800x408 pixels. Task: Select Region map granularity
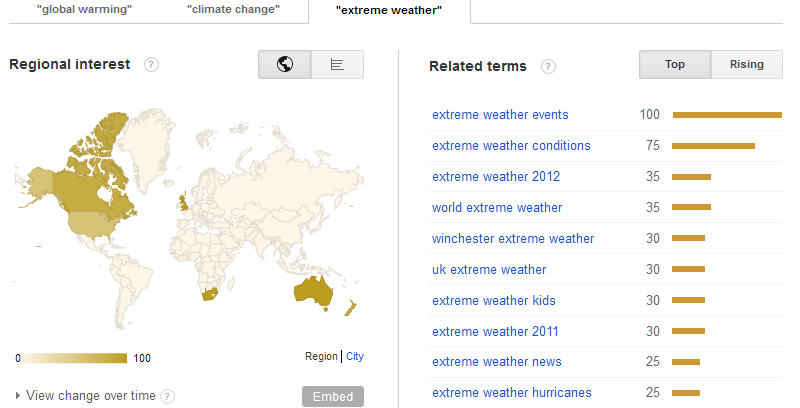coord(322,356)
